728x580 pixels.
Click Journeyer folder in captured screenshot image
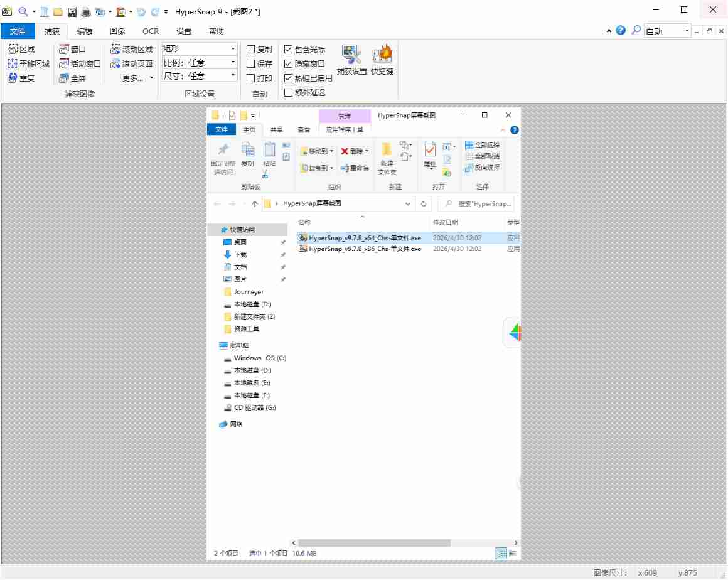point(249,292)
